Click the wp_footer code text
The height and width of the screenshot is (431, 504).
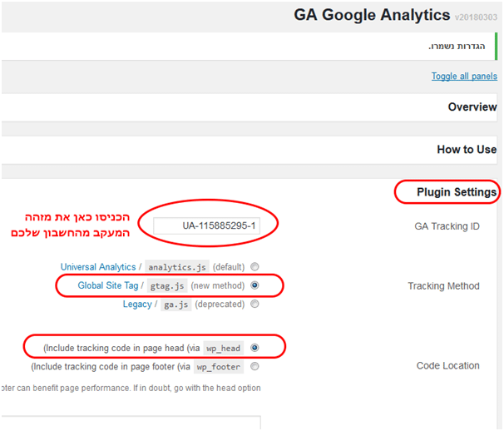click(x=219, y=367)
